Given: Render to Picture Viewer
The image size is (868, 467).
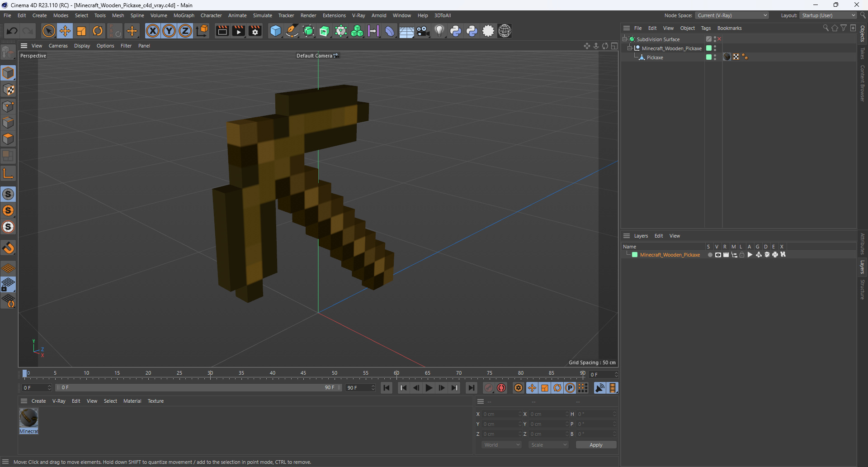Looking at the screenshot, I should pos(238,31).
